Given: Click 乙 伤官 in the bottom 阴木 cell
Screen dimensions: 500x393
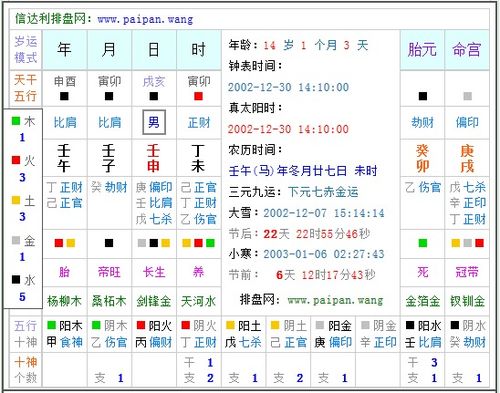Looking at the screenshot, I should coord(109,342).
